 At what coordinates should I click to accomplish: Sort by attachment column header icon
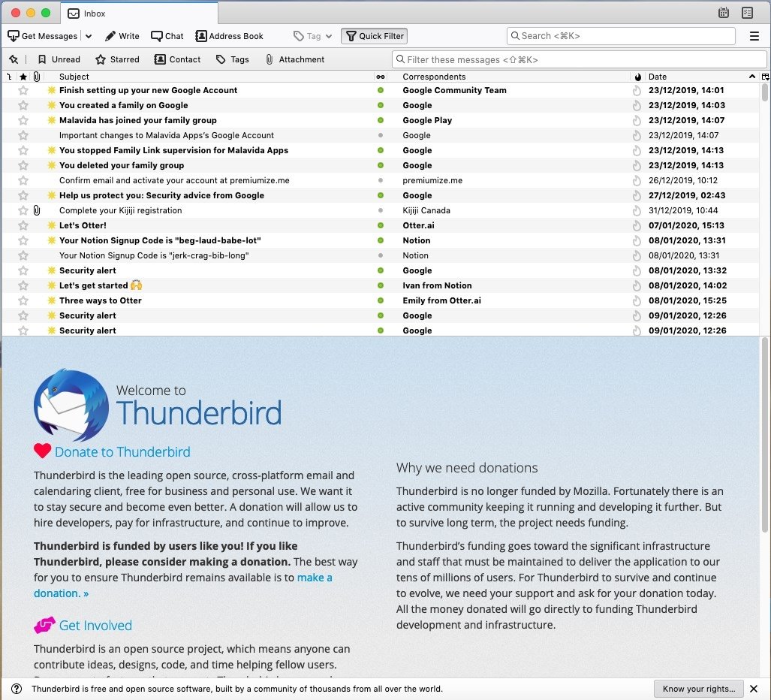37,77
